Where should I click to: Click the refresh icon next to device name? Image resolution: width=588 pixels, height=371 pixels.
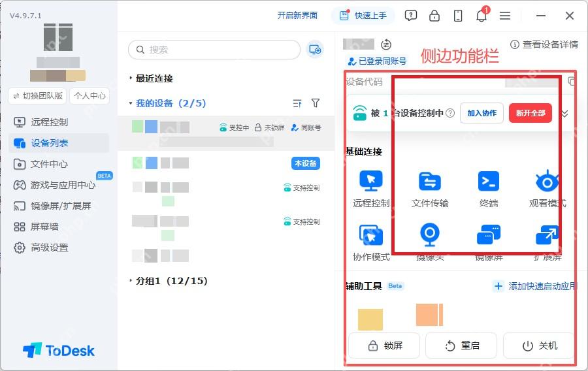click(x=386, y=44)
